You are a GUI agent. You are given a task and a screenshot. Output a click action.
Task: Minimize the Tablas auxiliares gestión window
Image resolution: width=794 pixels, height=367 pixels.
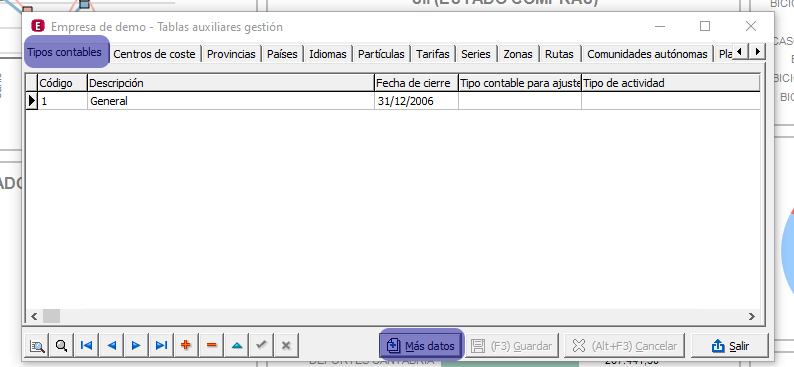click(660, 26)
